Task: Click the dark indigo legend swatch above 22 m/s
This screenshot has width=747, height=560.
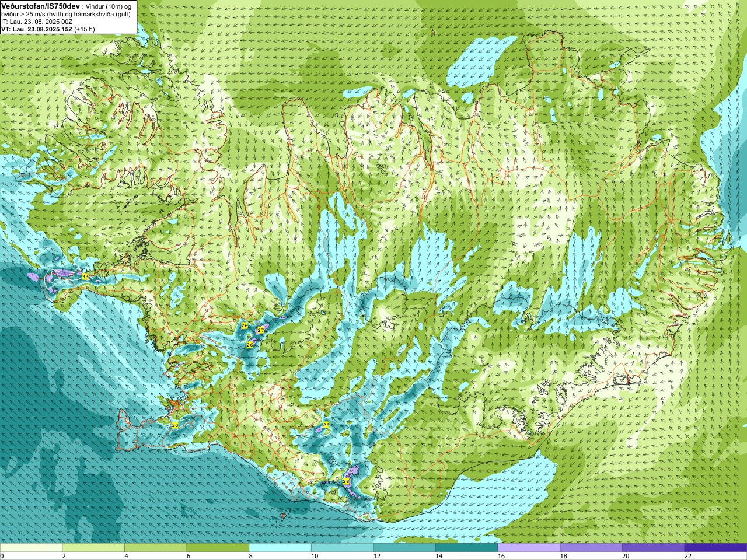Action: 715,548
